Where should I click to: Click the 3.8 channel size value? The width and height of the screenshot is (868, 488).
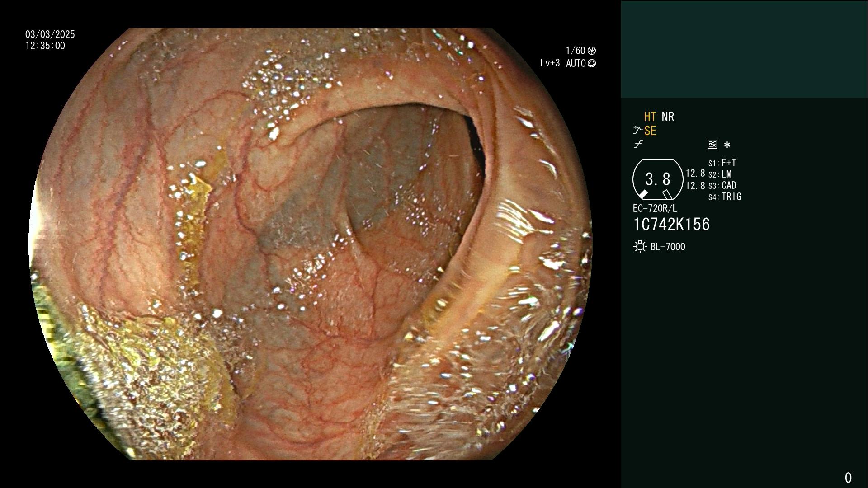click(x=658, y=179)
